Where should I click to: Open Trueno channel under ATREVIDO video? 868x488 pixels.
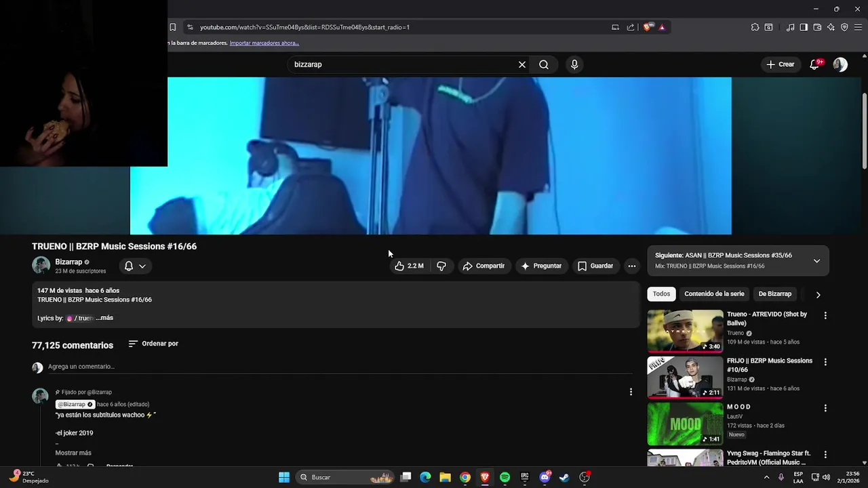735,333
